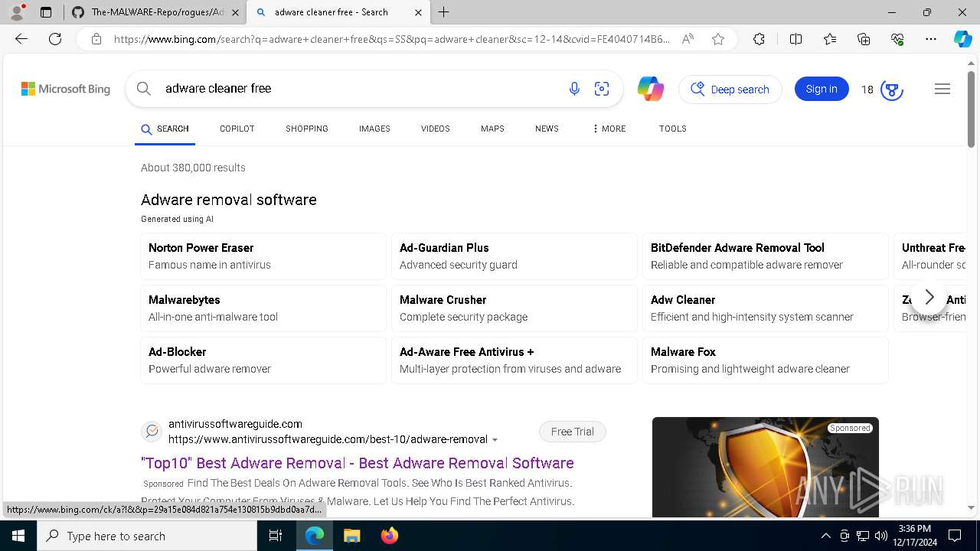Expand the antivirussoftwareguide URL dropdown arrow
This screenshot has height=551, width=980.
(495, 440)
